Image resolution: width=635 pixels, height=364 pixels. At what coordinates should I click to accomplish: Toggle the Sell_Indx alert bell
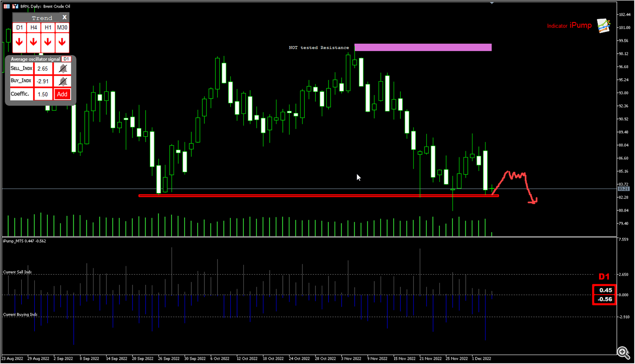(63, 69)
